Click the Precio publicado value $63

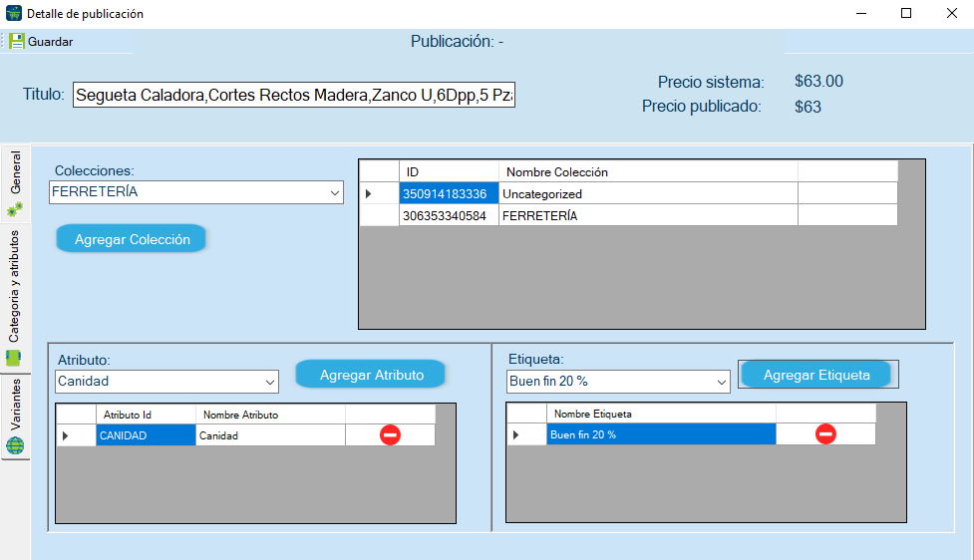coord(808,107)
